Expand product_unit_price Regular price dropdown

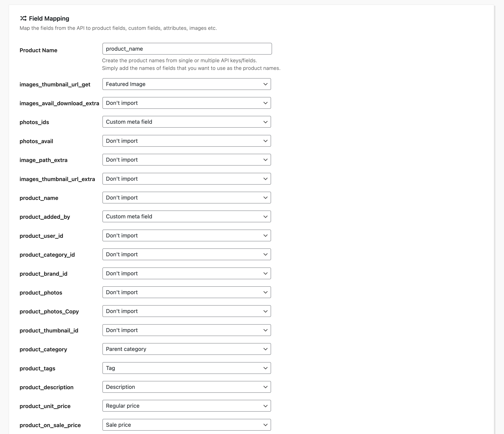click(x=187, y=406)
